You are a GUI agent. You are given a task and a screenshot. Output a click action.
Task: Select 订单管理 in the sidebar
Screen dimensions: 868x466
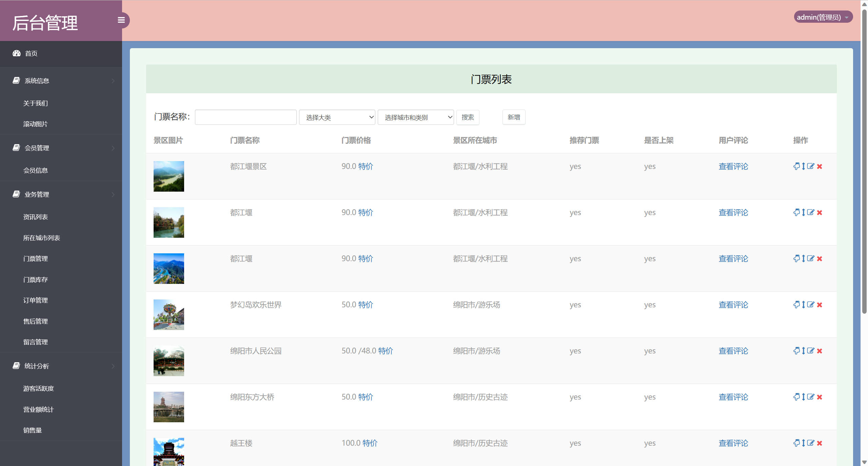(35, 300)
